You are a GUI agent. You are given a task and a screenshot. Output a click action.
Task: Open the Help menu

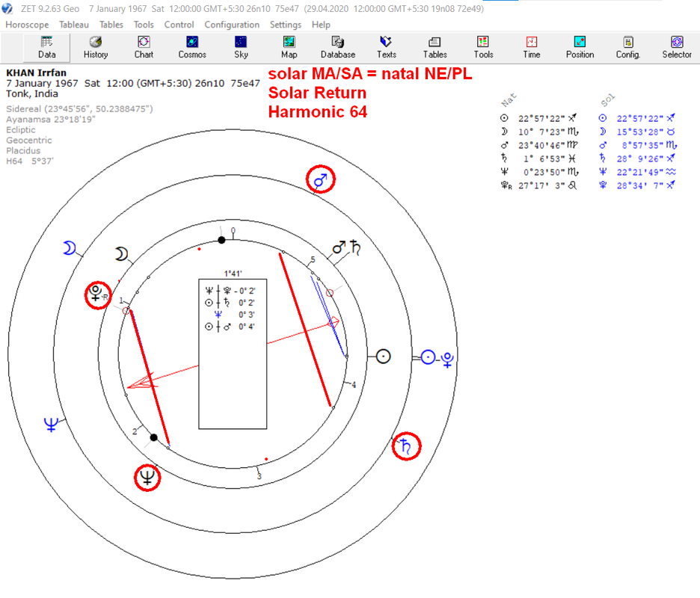(x=321, y=25)
